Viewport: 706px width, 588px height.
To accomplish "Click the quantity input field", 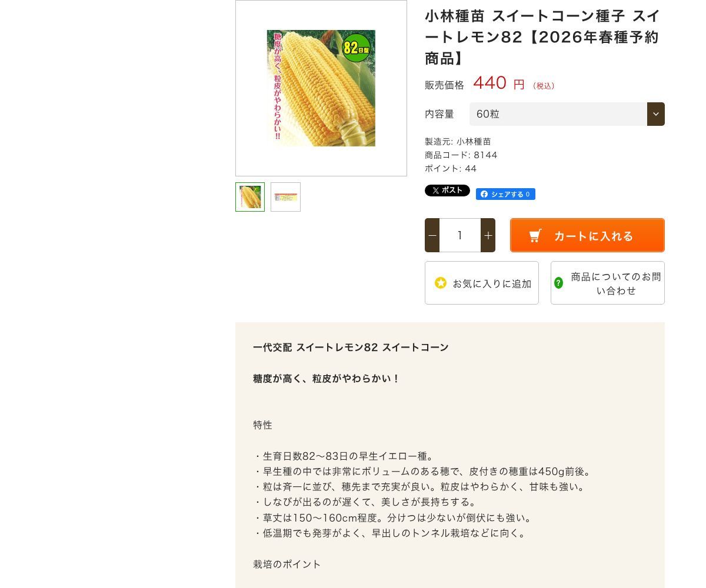I will pos(460,235).
